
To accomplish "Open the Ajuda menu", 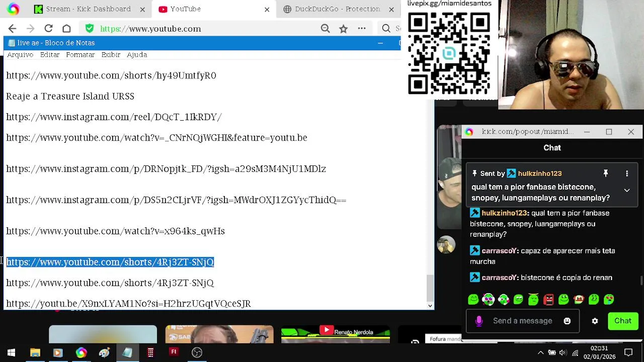I will tap(137, 55).
